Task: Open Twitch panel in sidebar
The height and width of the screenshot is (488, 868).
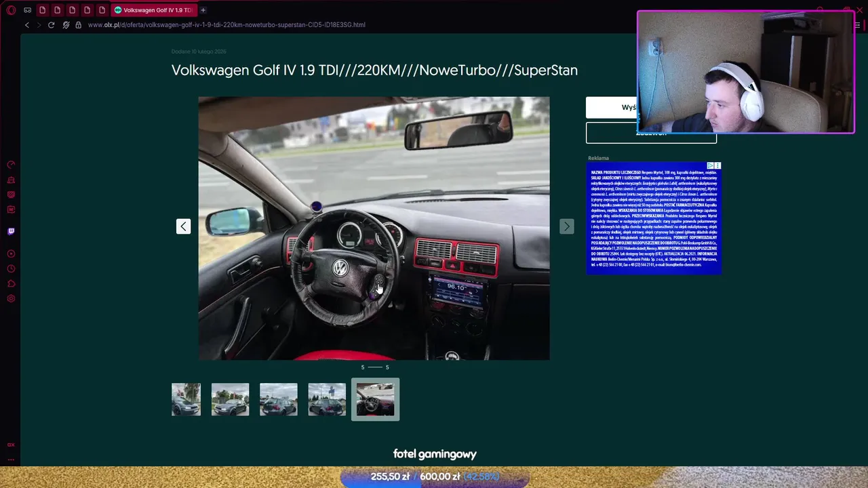Action: 11,231
